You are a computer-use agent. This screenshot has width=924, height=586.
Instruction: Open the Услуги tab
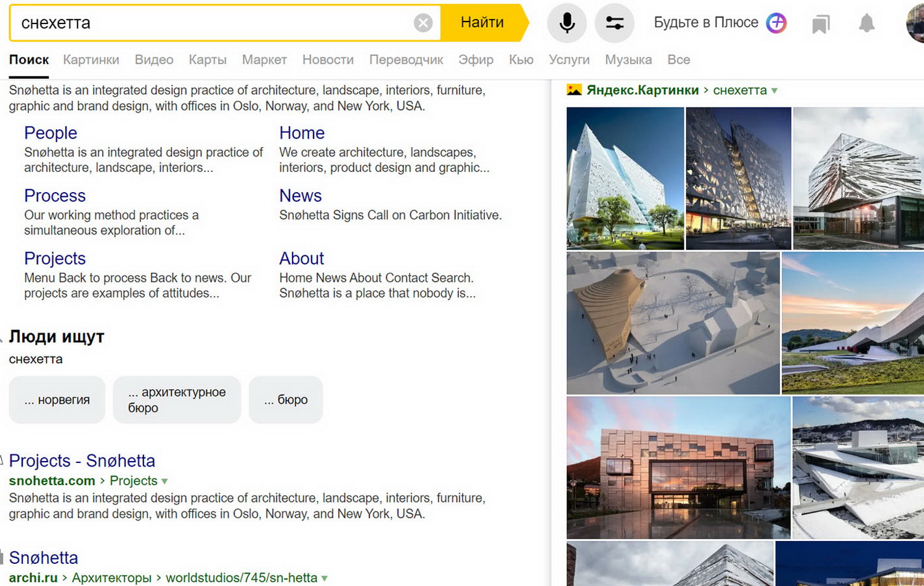click(569, 60)
